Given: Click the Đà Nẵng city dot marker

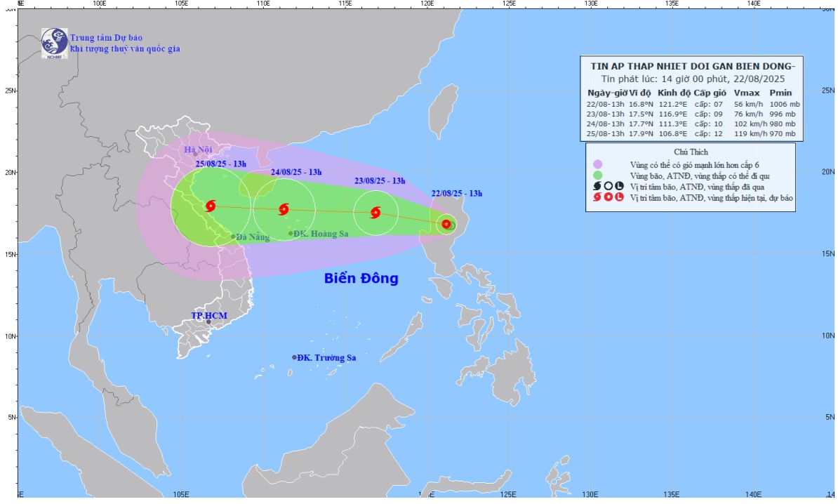Looking at the screenshot, I should point(233,237).
